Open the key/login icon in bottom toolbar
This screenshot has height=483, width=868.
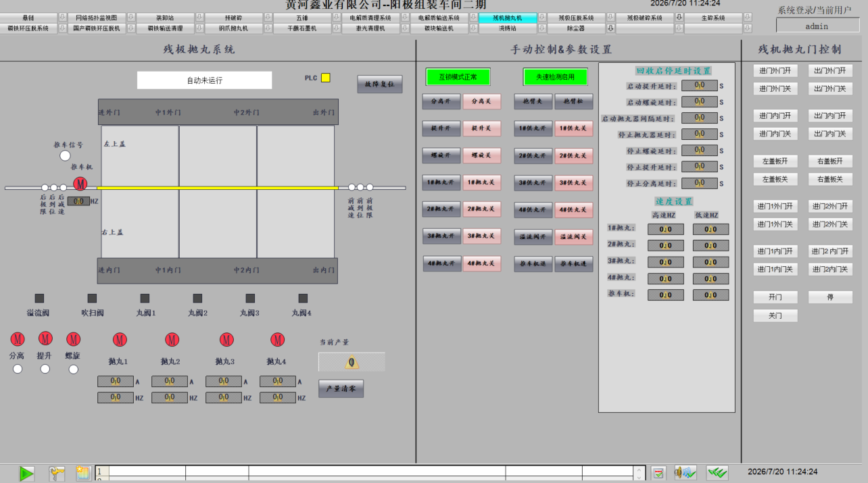click(57, 474)
